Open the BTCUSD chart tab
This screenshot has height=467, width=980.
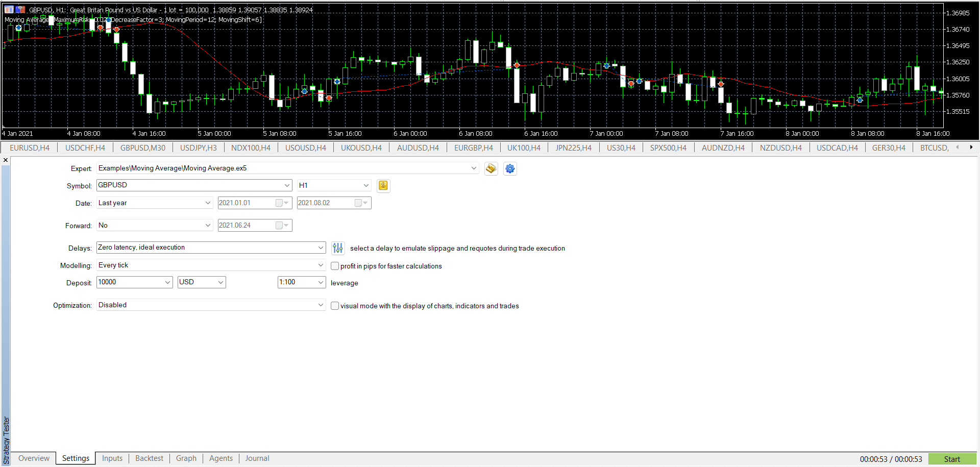(934, 148)
